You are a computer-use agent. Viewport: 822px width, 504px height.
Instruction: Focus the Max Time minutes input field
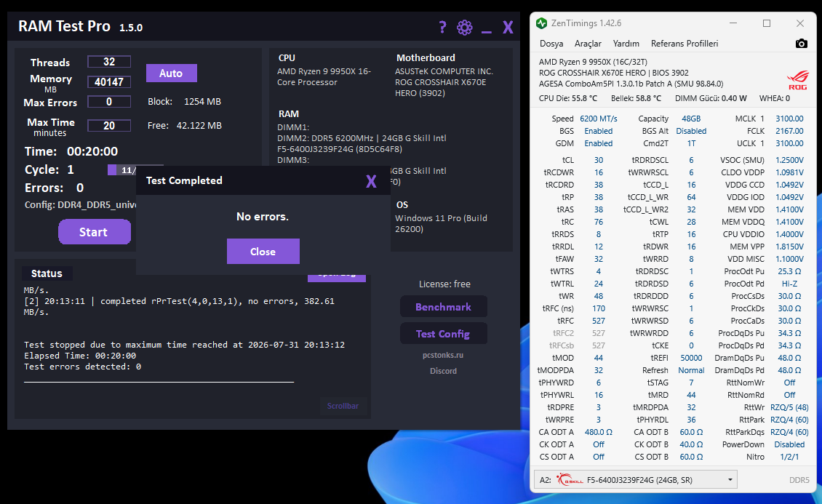pos(109,126)
